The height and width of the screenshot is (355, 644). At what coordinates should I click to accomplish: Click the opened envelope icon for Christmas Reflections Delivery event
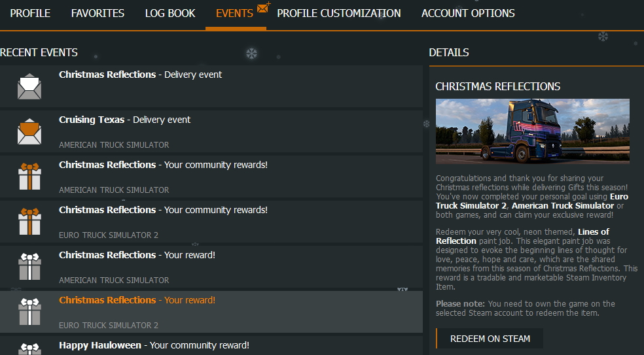(x=29, y=86)
